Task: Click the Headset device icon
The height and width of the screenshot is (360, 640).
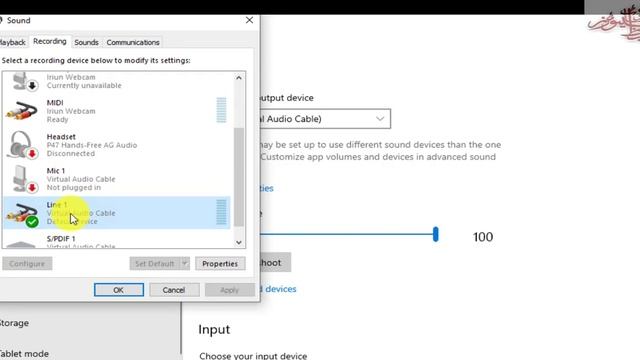Action: [x=23, y=144]
